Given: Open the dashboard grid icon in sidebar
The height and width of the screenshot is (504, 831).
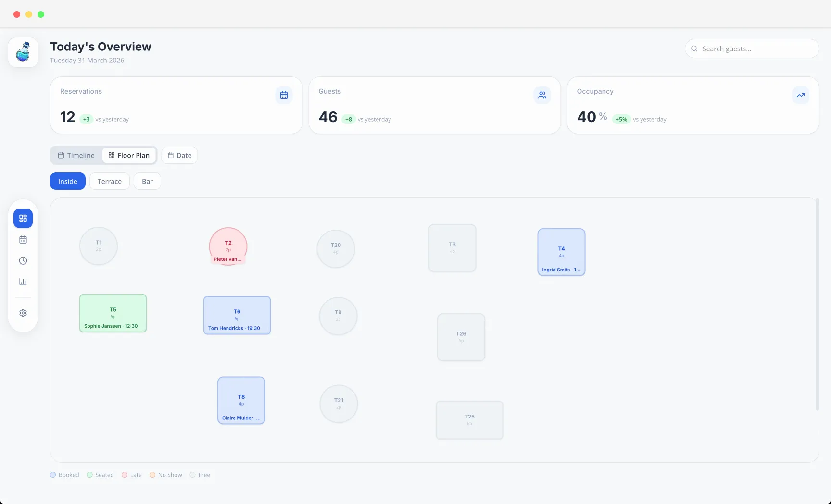Looking at the screenshot, I should 23,219.
